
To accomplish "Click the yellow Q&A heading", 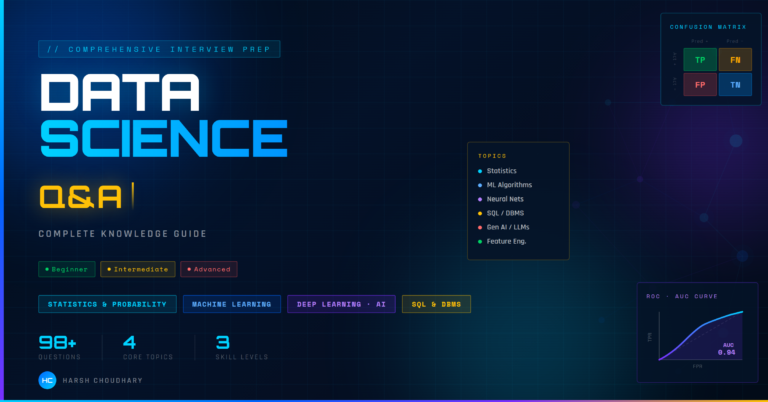I will tap(81, 197).
